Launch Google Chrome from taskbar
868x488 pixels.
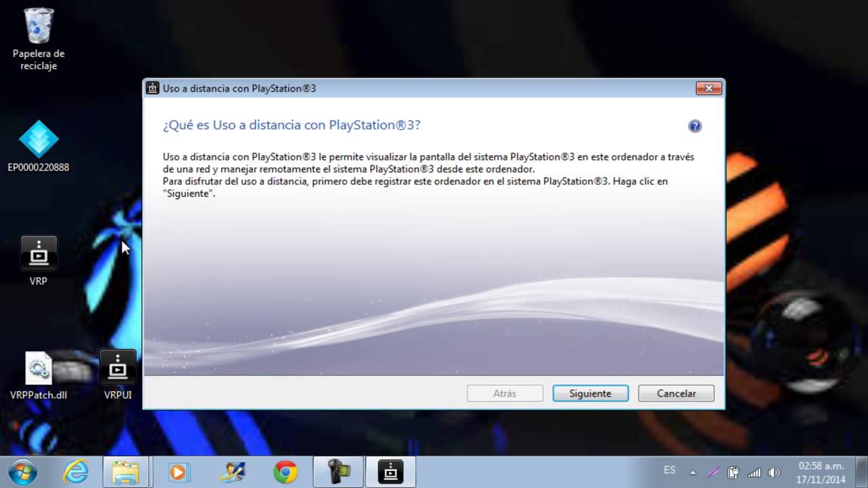(285, 472)
